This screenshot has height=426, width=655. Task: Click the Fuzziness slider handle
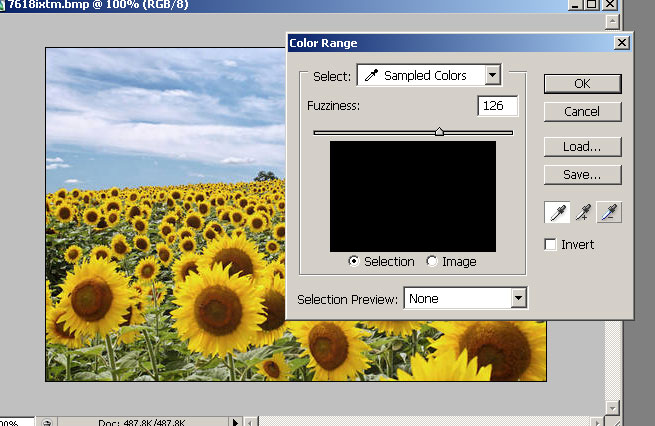pyautogui.click(x=439, y=132)
